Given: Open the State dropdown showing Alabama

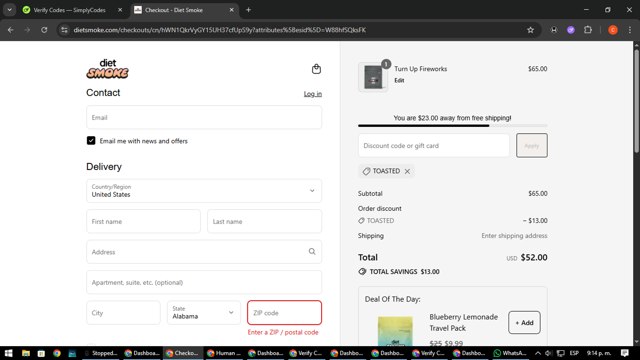Looking at the screenshot, I should (204, 313).
